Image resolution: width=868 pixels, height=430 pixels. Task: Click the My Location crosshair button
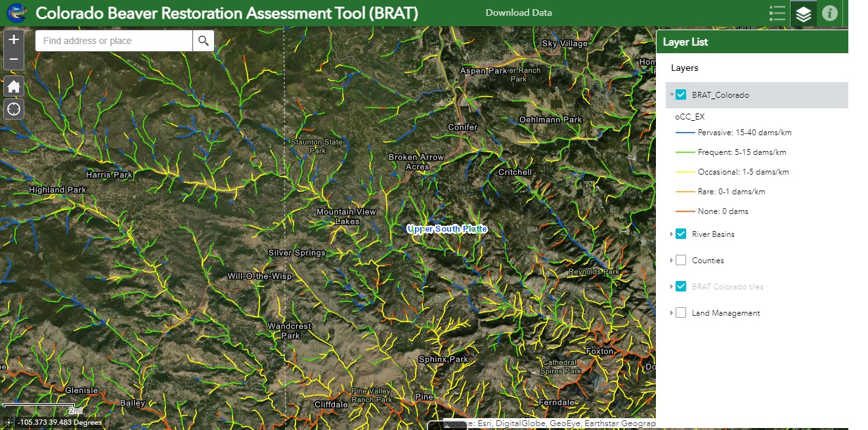click(14, 108)
